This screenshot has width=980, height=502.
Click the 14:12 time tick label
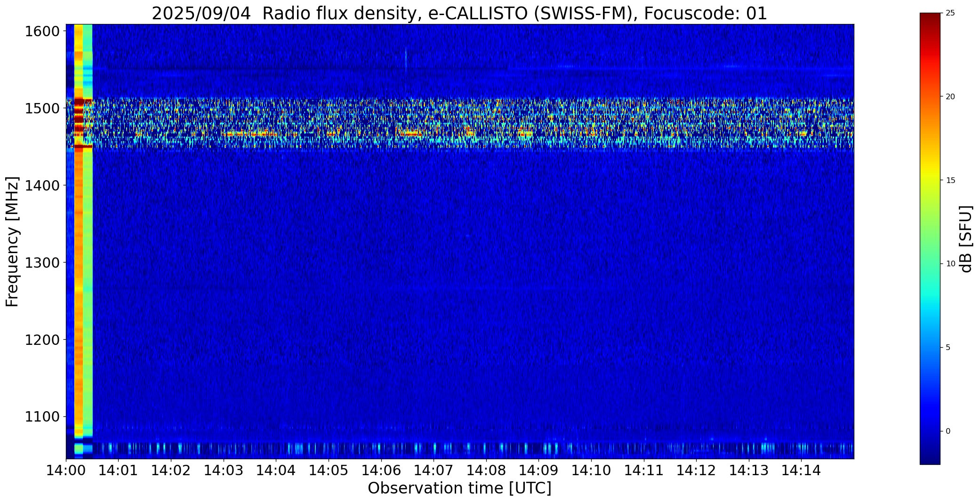pyautogui.click(x=696, y=470)
